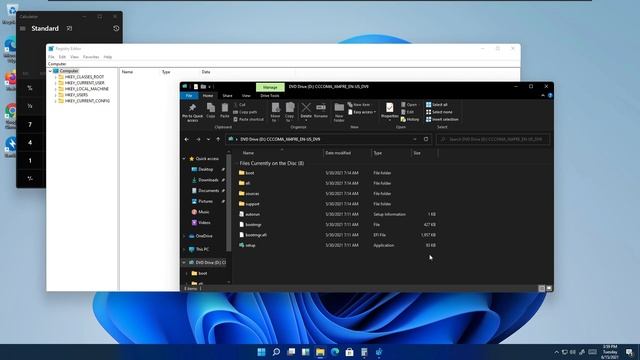This screenshot has height=360, width=640.
Task: Click the History button in Open group
Action: pos(410,120)
